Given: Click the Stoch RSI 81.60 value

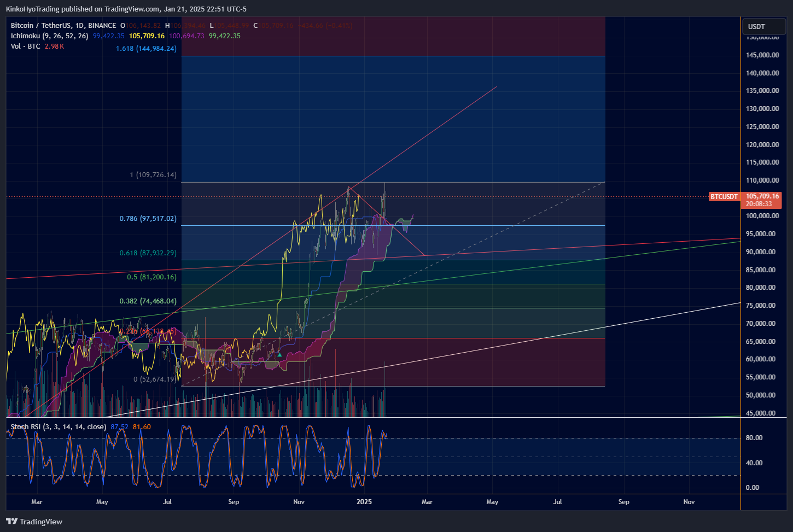Looking at the screenshot, I should click(x=142, y=426).
